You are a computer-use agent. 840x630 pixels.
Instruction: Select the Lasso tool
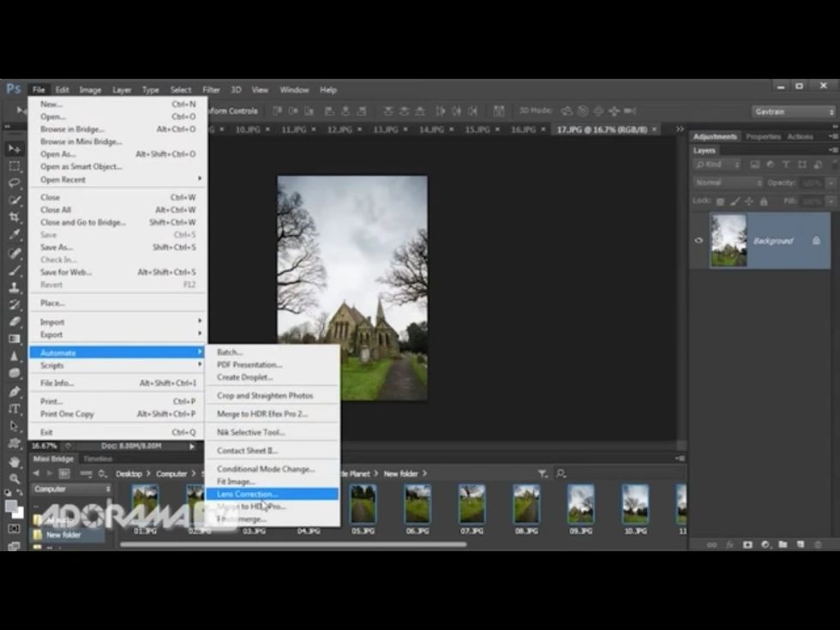point(14,183)
